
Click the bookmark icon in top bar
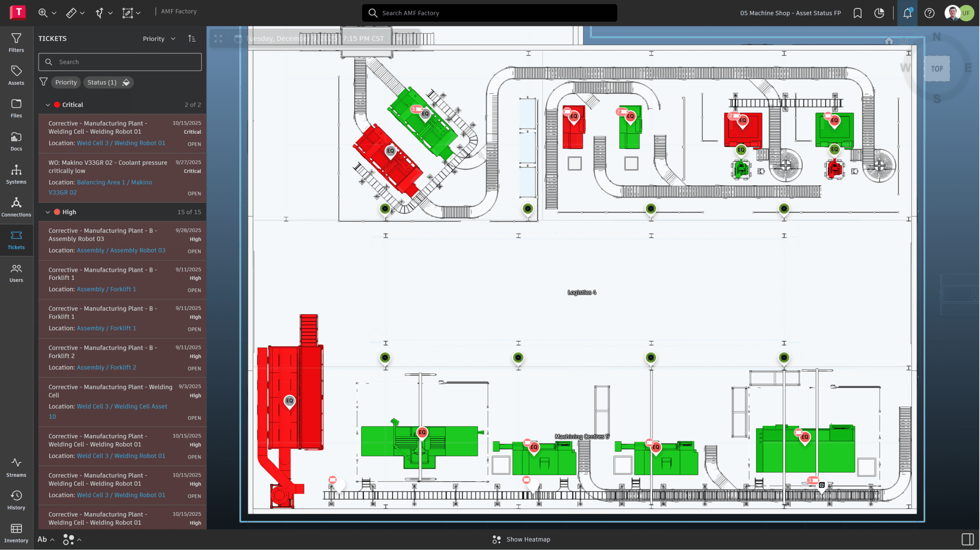pos(857,13)
